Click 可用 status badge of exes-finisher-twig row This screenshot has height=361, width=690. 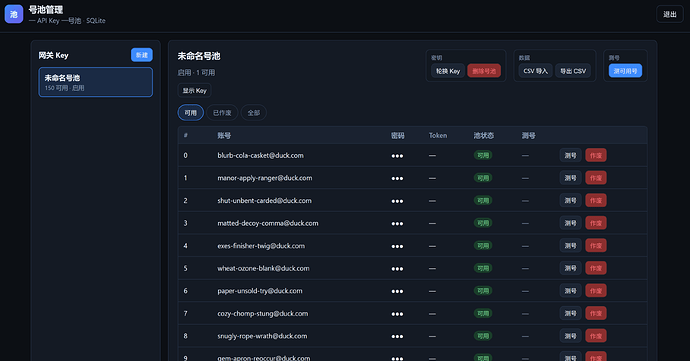tap(483, 246)
